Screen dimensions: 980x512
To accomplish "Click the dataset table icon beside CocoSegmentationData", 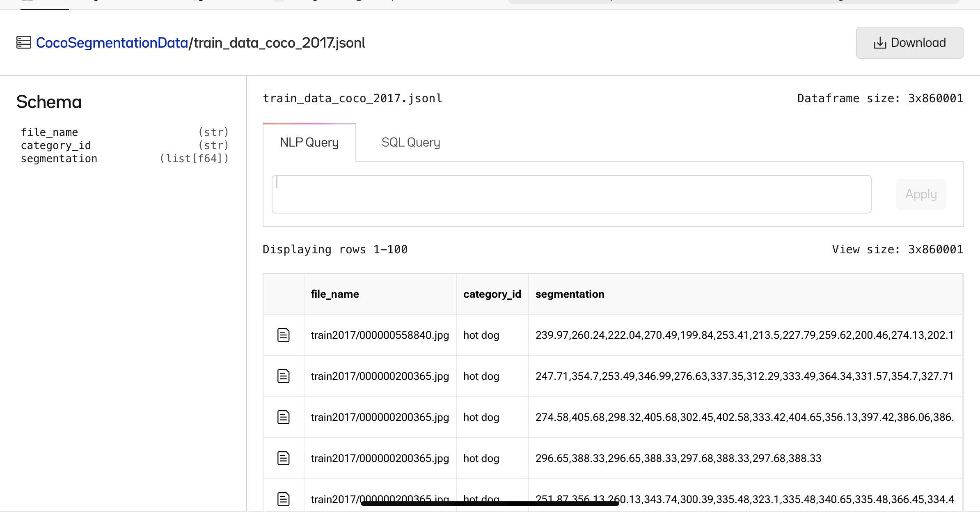I will [24, 43].
